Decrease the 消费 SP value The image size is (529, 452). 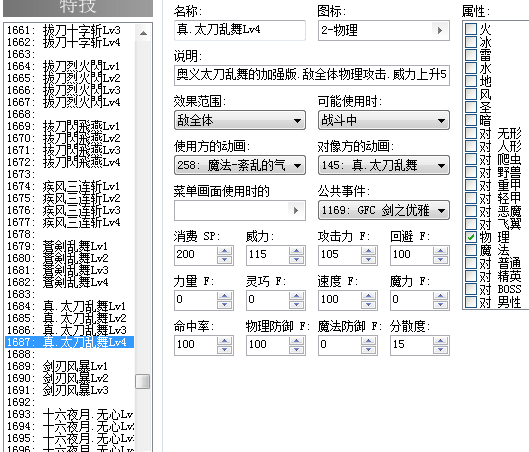(x=224, y=259)
